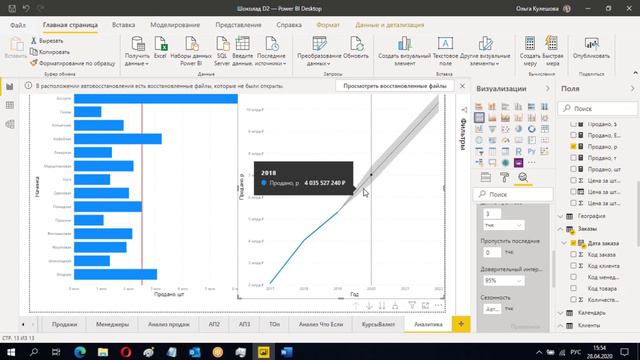Toggle the 'Продано, р' field checkbox
Viewport: 640px width, 360px height.
point(573,146)
